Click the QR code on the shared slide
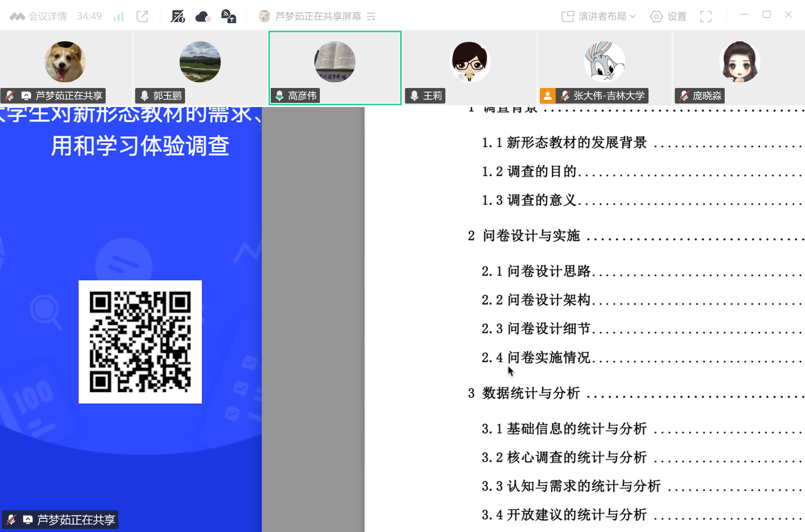 coord(140,342)
